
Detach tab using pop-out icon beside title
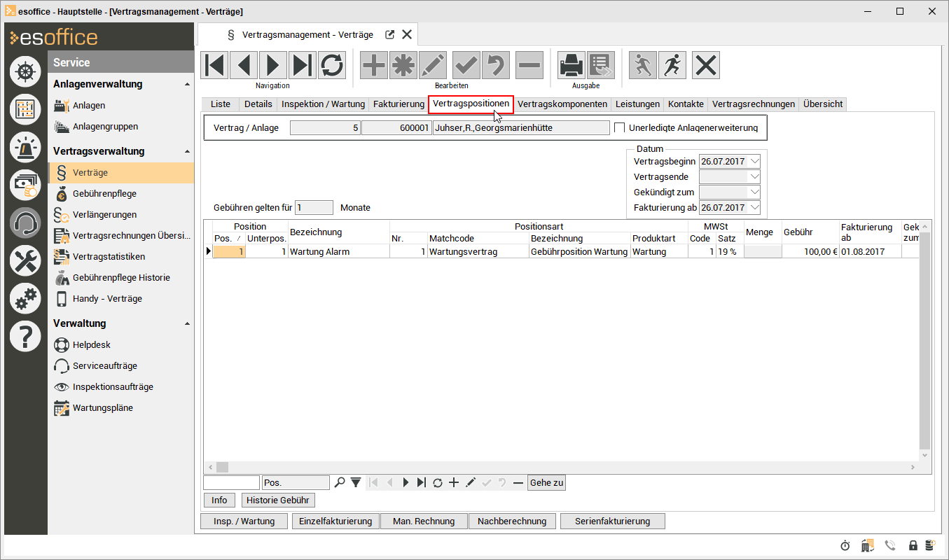pyautogui.click(x=390, y=34)
